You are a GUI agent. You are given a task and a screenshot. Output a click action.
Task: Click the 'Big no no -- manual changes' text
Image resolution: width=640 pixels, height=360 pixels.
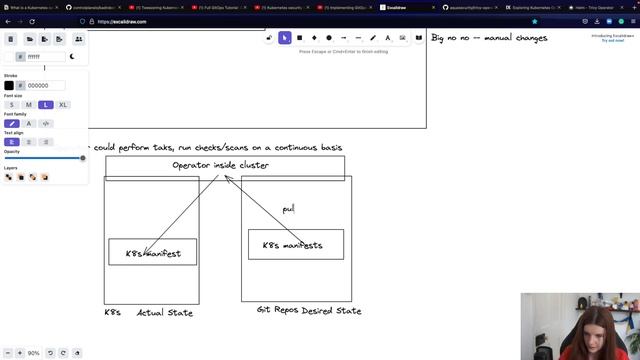pyautogui.click(x=489, y=38)
